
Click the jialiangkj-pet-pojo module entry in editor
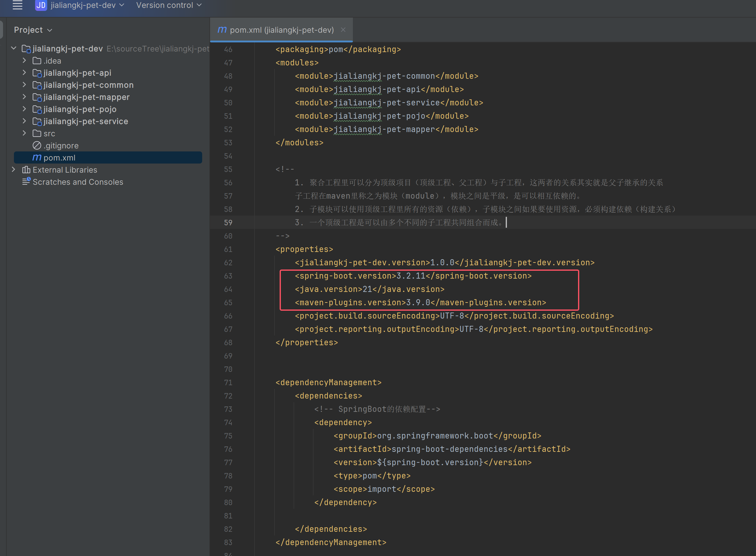382,116
